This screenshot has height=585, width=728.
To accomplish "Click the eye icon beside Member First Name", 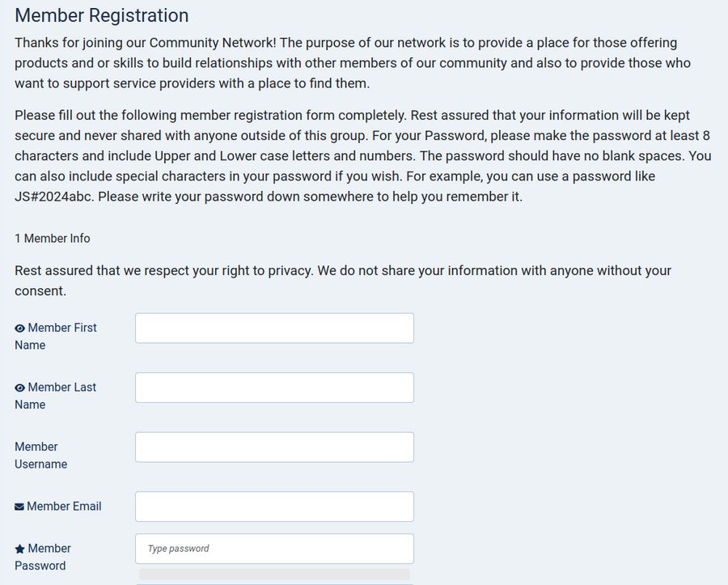I will pyautogui.click(x=20, y=329).
